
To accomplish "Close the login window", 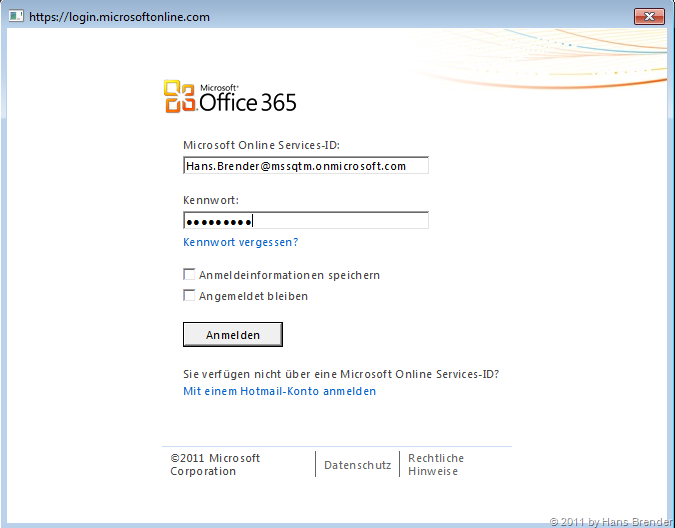I will [648, 17].
